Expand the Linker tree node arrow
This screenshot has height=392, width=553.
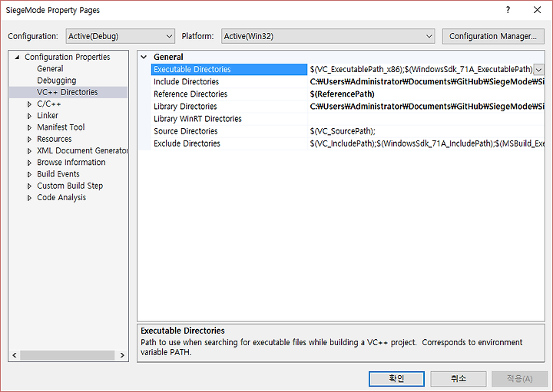click(30, 116)
